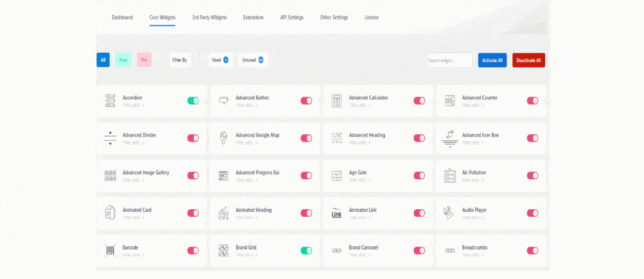The height and width of the screenshot is (279, 644).
Task: Turn on the Audio Player switch
Action: pyautogui.click(x=533, y=213)
